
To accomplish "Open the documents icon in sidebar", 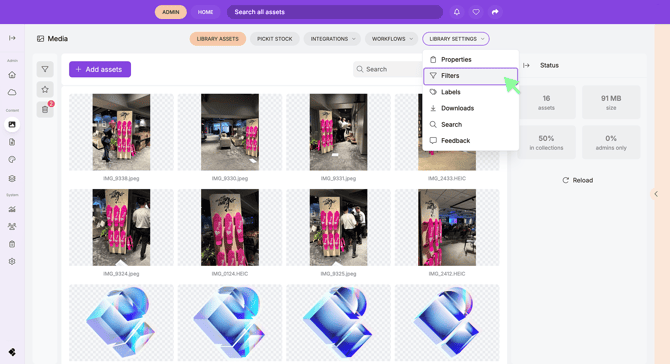I will point(12,142).
